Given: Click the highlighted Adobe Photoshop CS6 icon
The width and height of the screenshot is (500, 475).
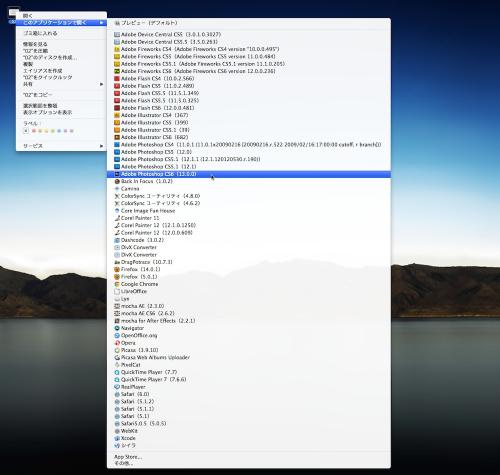Looking at the screenshot, I should pyautogui.click(x=117, y=174).
